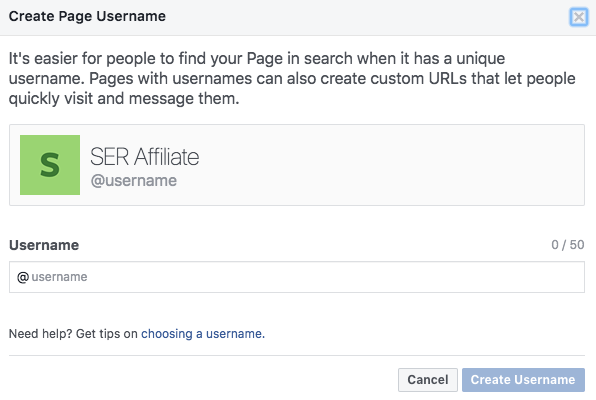Image resolution: width=596 pixels, height=400 pixels.
Task: Click the letter S in the avatar
Action: click(50, 165)
